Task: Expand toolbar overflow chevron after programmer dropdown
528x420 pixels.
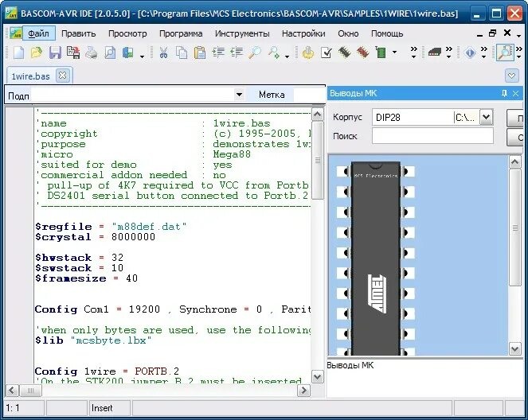Action: pyautogui.click(x=414, y=52)
